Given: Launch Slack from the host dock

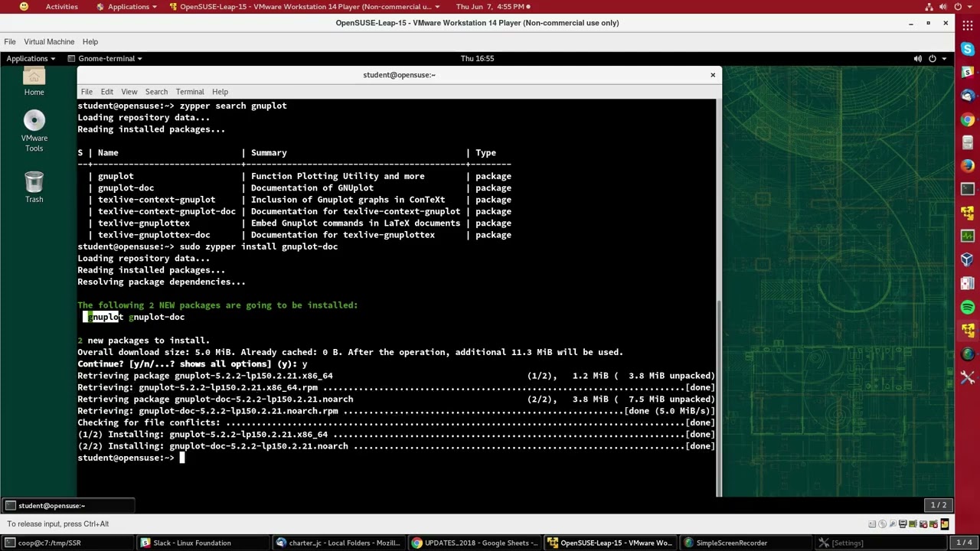Looking at the screenshot, I should [968, 72].
